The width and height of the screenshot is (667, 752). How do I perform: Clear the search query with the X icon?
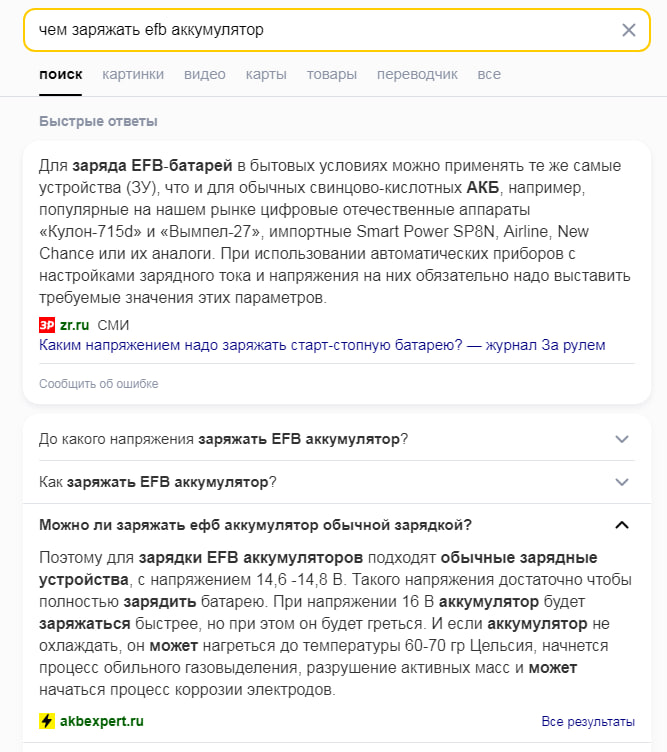[x=629, y=30]
